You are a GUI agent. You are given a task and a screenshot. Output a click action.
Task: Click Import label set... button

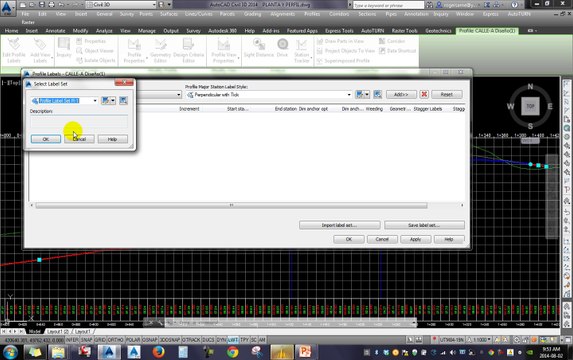point(339,225)
